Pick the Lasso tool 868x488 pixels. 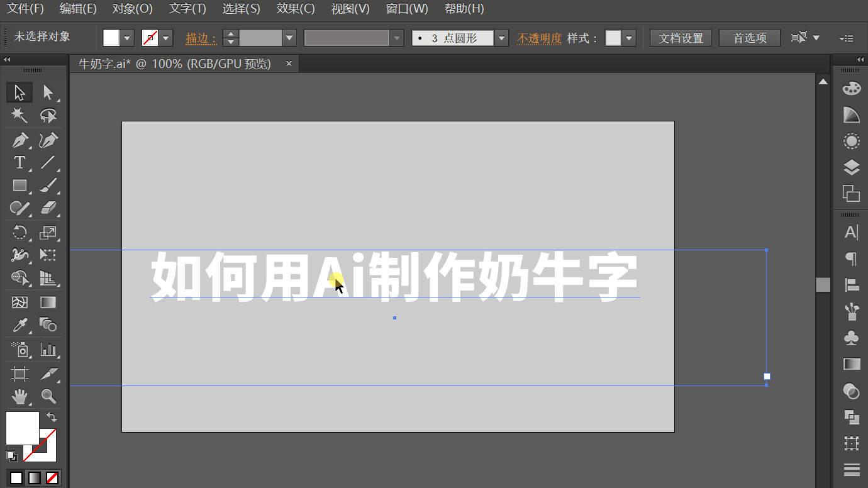(x=48, y=116)
